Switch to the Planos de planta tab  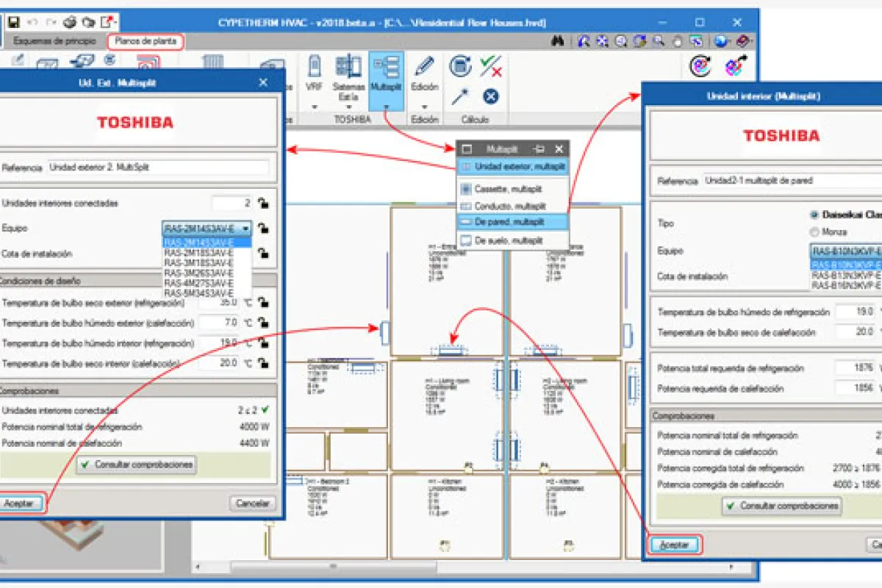pos(145,42)
